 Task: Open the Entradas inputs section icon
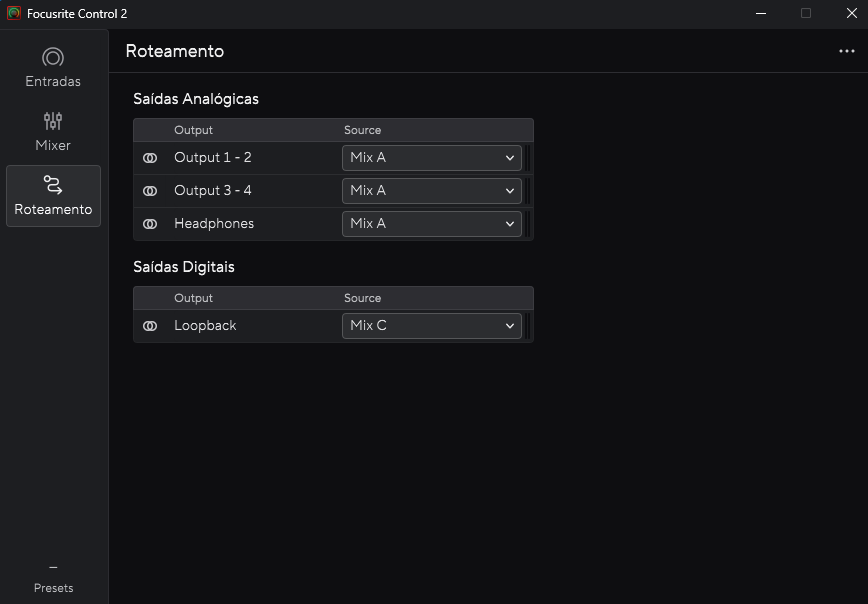(53, 58)
